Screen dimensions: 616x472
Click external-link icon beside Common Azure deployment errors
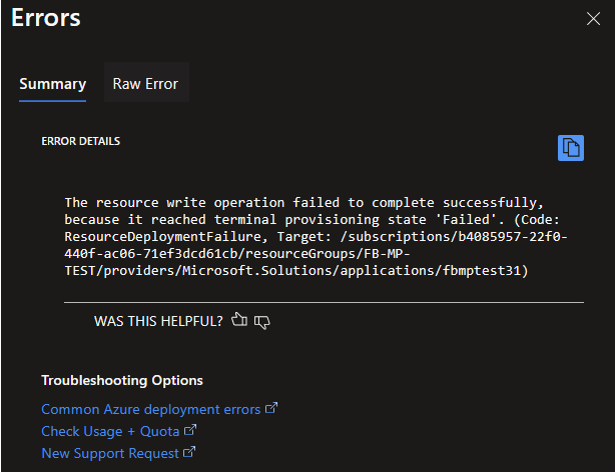[x=270, y=409]
